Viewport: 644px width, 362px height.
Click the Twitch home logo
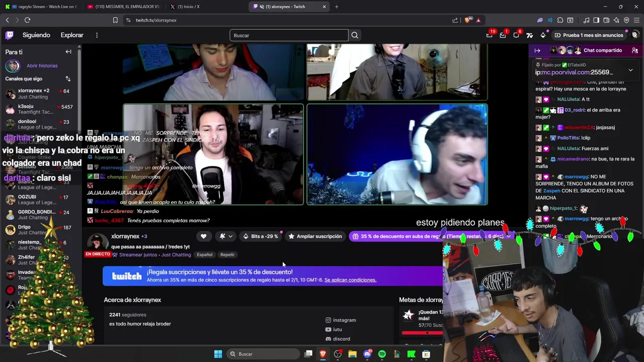click(x=10, y=35)
